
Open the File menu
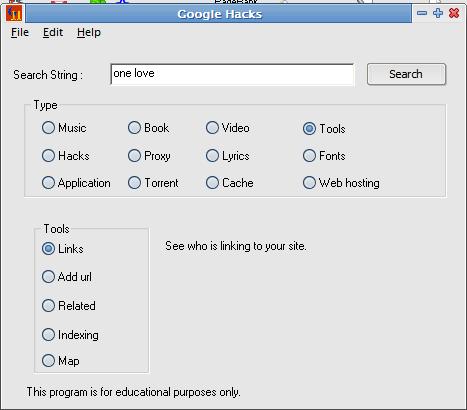click(x=20, y=32)
